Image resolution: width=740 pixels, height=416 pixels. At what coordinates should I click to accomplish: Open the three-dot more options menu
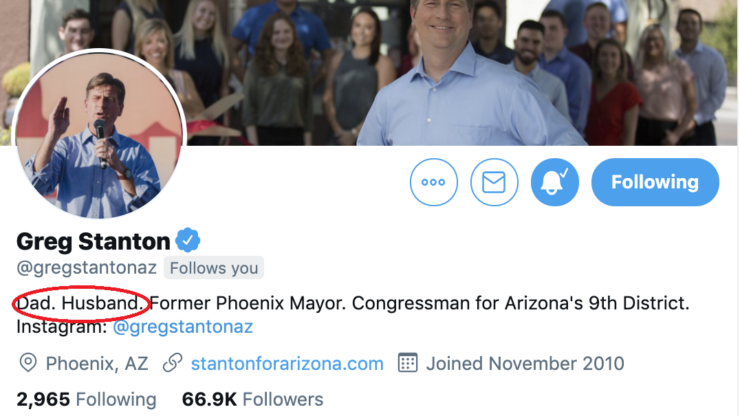pos(433,182)
